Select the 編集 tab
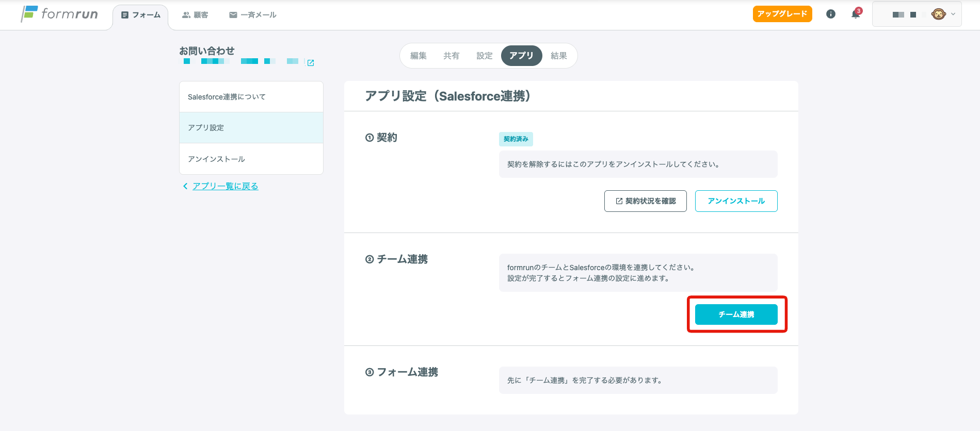 [x=419, y=56]
